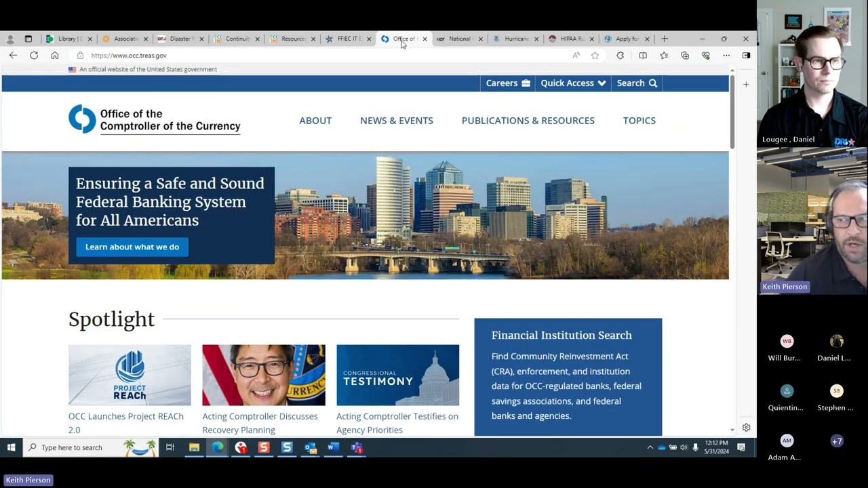Viewport: 868px width, 488px height.
Task: Toggle the split screen icon
Action: [x=643, y=56]
